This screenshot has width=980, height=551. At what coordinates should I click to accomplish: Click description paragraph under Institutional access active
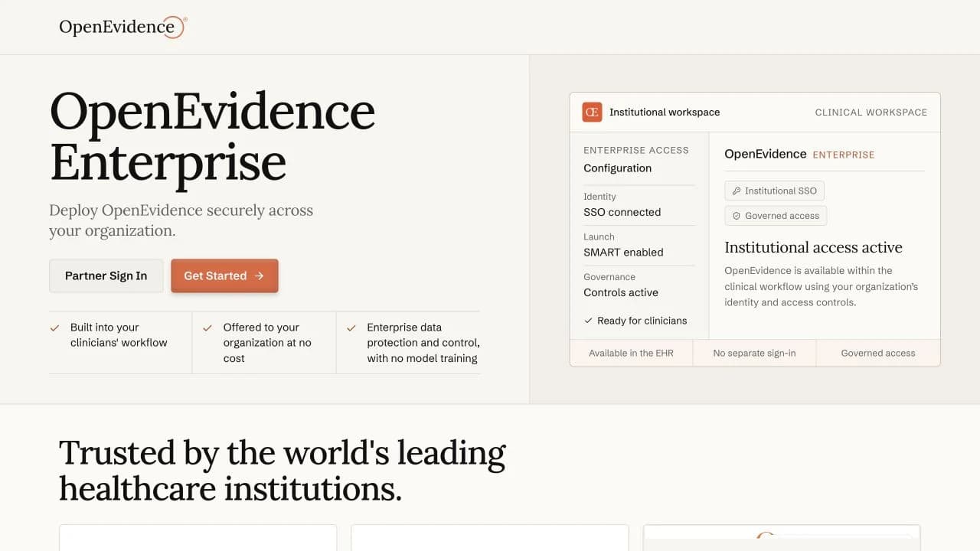(x=822, y=286)
